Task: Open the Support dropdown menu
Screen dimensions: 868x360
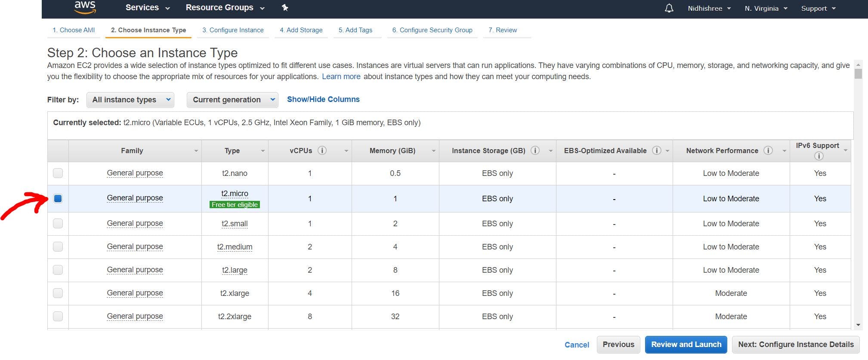Action: [818, 8]
